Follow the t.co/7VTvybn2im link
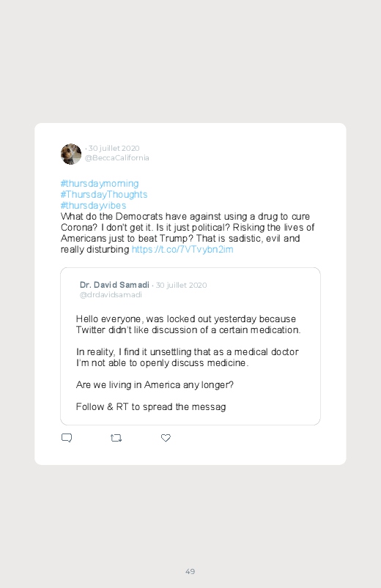The height and width of the screenshot is (588, 381). [182, 250]
